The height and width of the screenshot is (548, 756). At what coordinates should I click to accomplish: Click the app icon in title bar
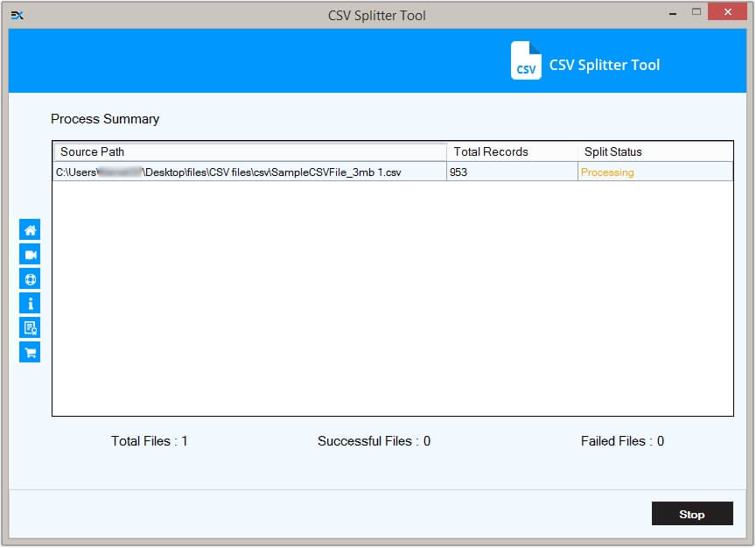16,15
